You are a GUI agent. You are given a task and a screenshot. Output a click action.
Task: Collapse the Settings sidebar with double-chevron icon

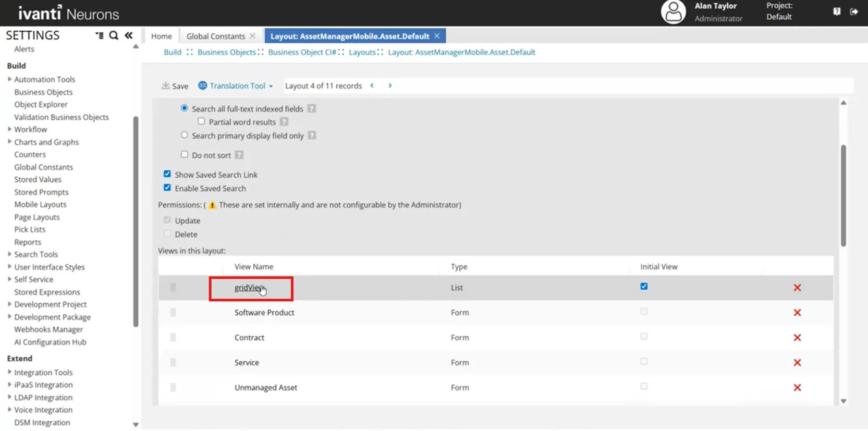pos(128,35)
